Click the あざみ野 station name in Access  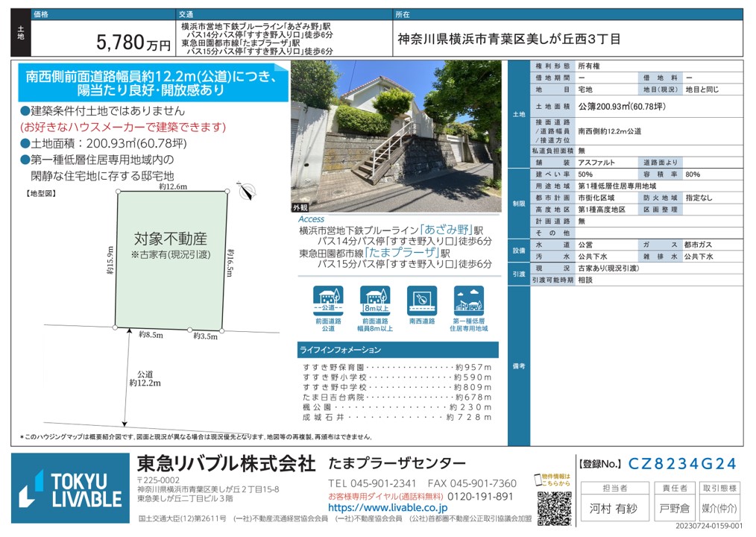451,230
